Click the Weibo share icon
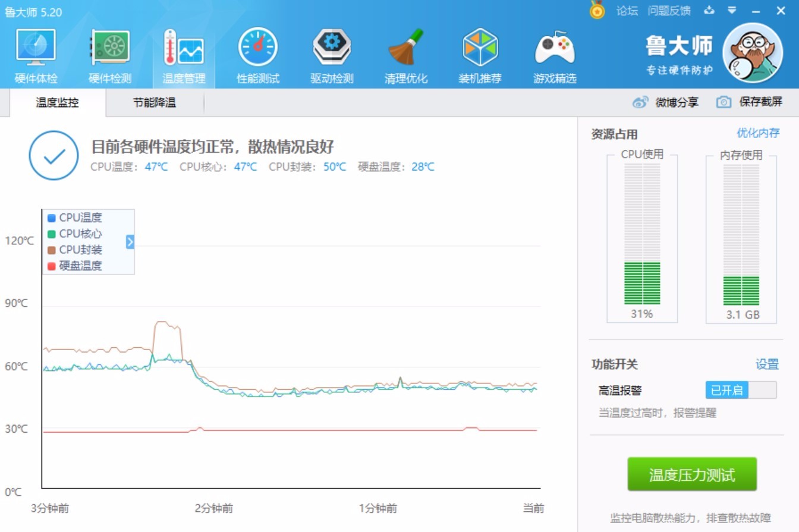The width and height of the screenshot is (799, 532). [640, 102]
